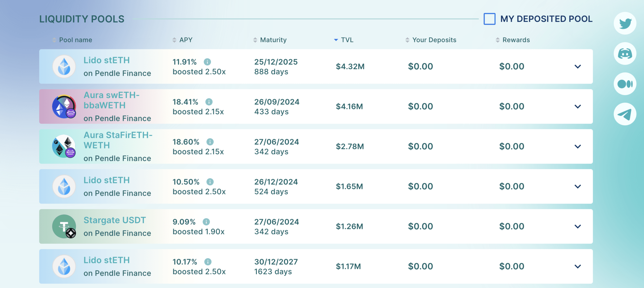Open the Aura swETH-bbaWETH pool name

tap(112, 100)
